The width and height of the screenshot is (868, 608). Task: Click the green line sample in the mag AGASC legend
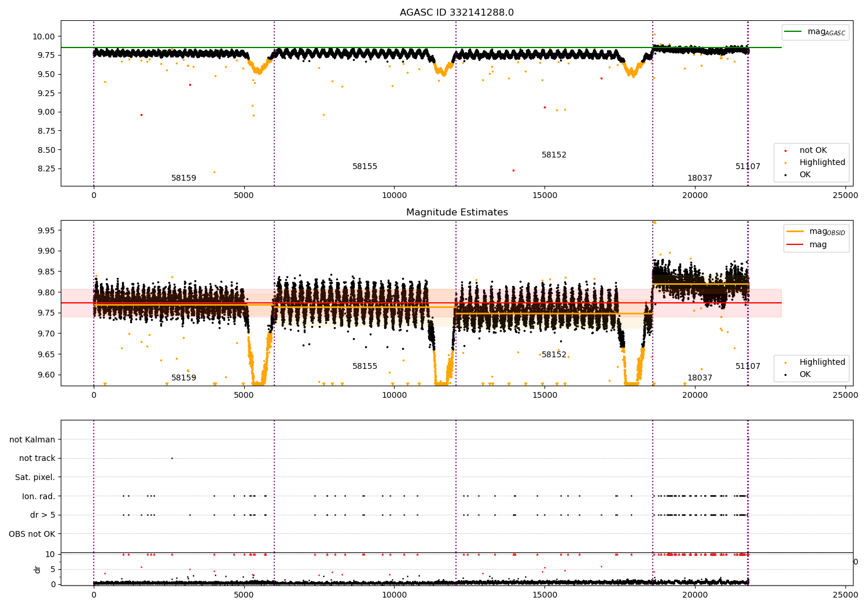pos(793,32)
